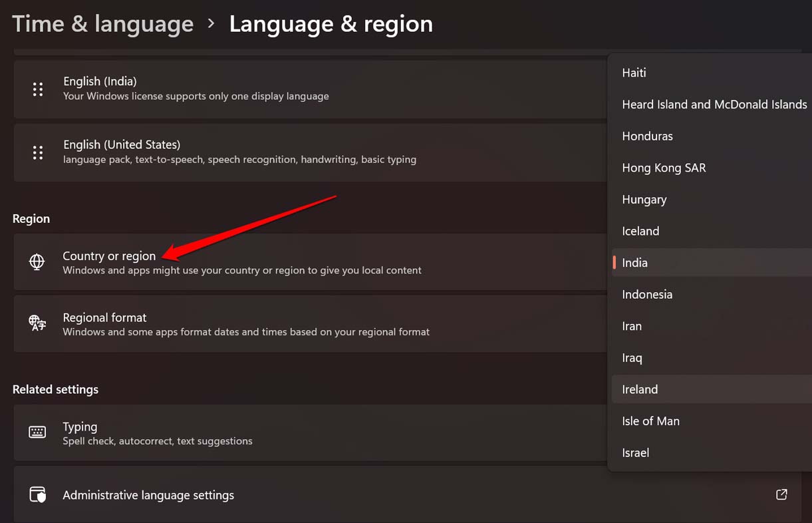Open Administrative language settings

click(407, 494)
